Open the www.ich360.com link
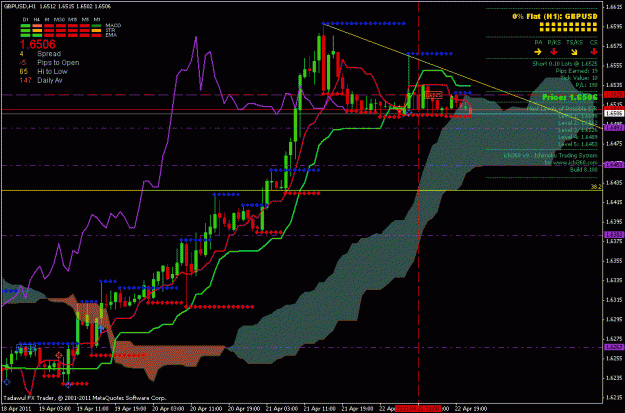 [574, 163]
